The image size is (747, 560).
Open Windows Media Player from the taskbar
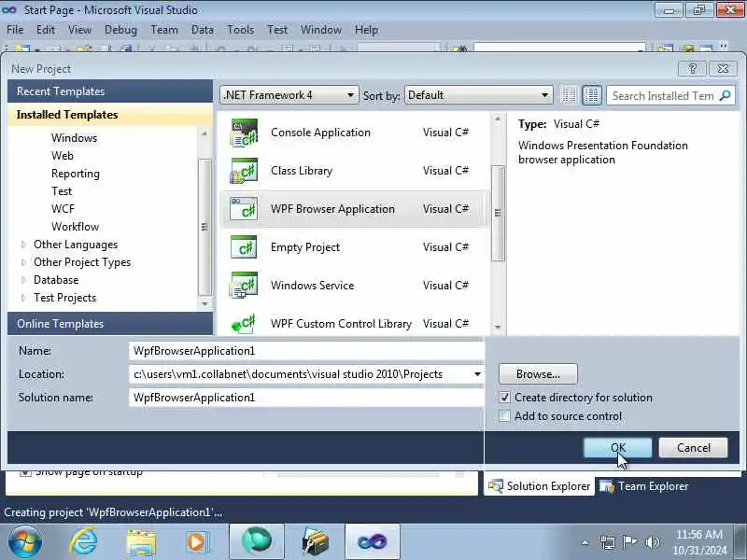click(x=197, y=542)
